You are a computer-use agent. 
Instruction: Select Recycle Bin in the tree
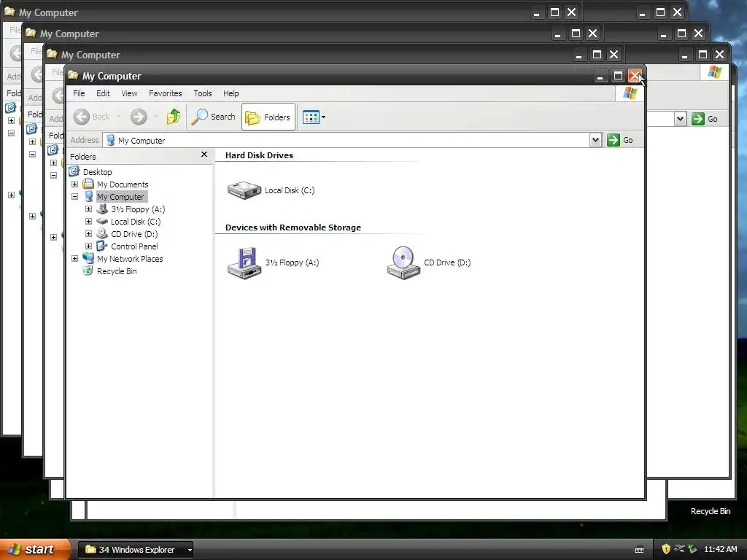click(x=117, y=271)
